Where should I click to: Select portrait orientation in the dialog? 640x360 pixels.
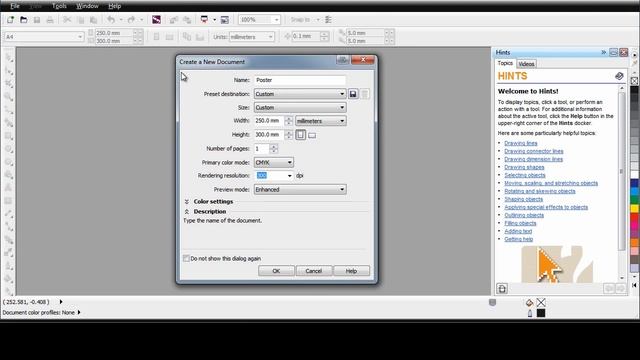(x=301, y=135)
